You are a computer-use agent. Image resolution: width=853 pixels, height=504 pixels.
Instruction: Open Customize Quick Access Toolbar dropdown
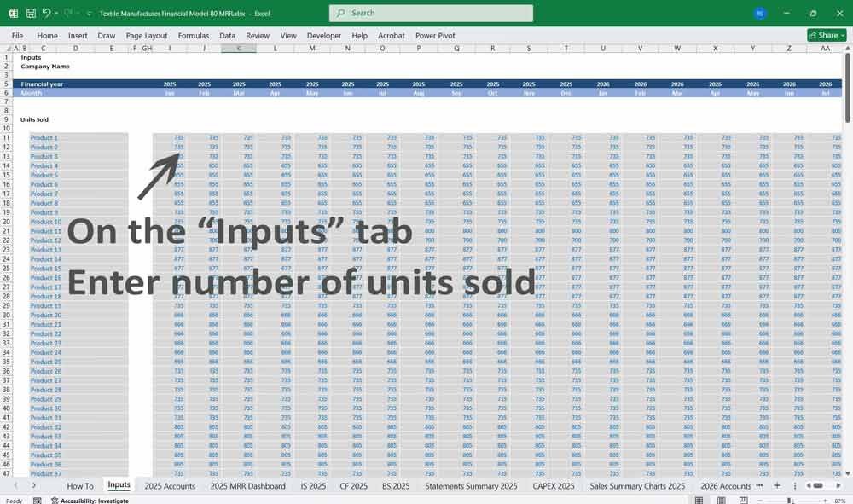pos(89,14)
